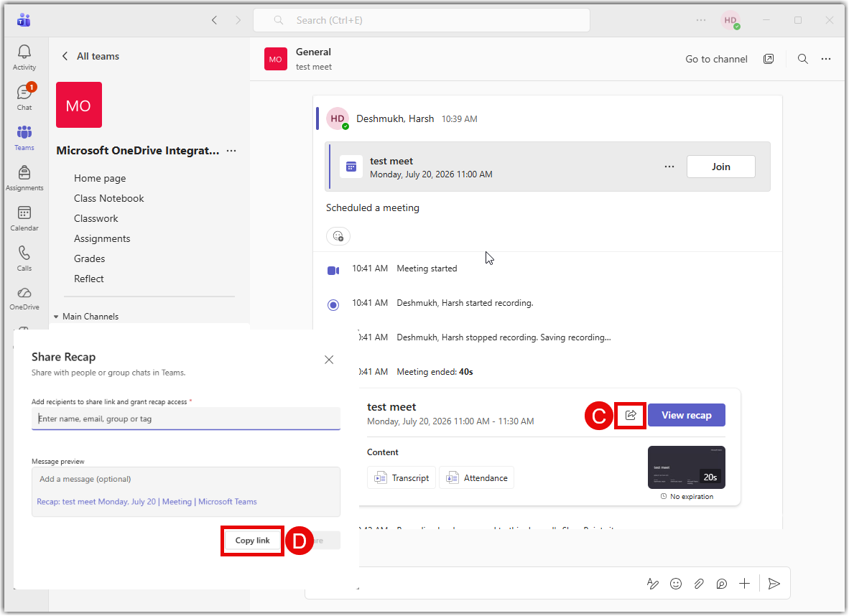This screenshot has width=849, height=616.
Task: Open the OneDrive app in the sidebar
Action: (24, 298)
